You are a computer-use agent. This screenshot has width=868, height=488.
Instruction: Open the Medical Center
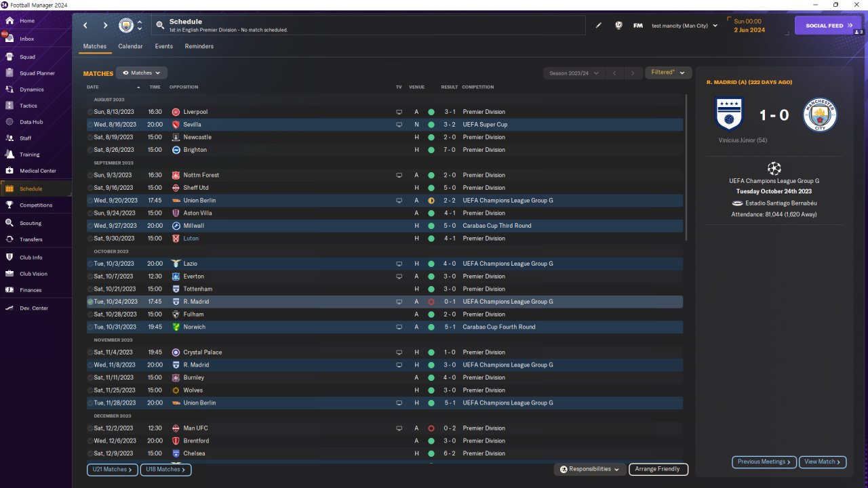coord(37,171)
